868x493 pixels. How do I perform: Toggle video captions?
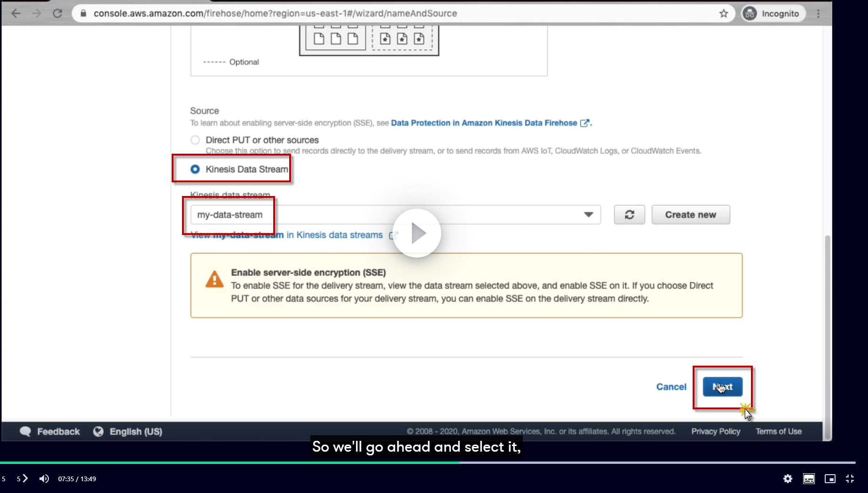click(x=809, y=478)
